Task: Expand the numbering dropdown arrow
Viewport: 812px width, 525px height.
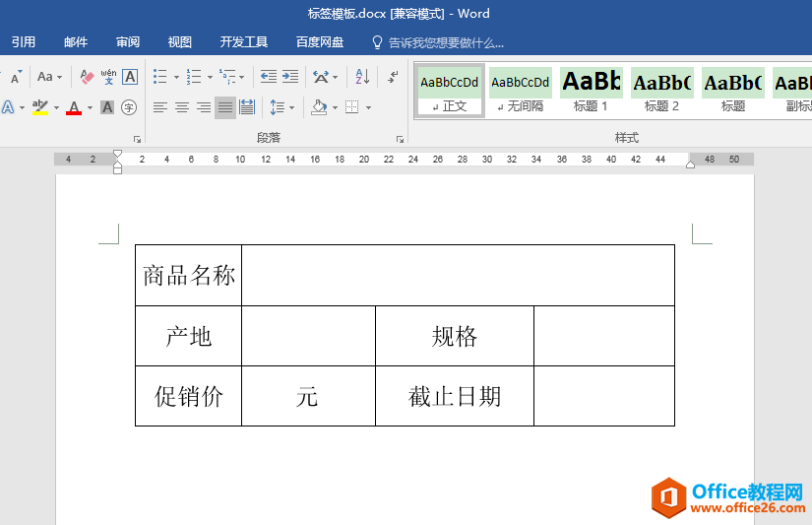Action: [x=210, y=77]
